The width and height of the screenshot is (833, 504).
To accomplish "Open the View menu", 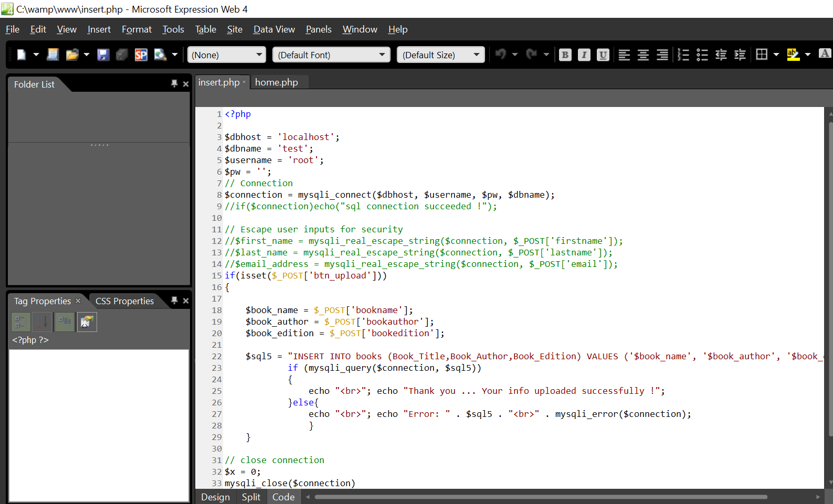I will (67, 29).
